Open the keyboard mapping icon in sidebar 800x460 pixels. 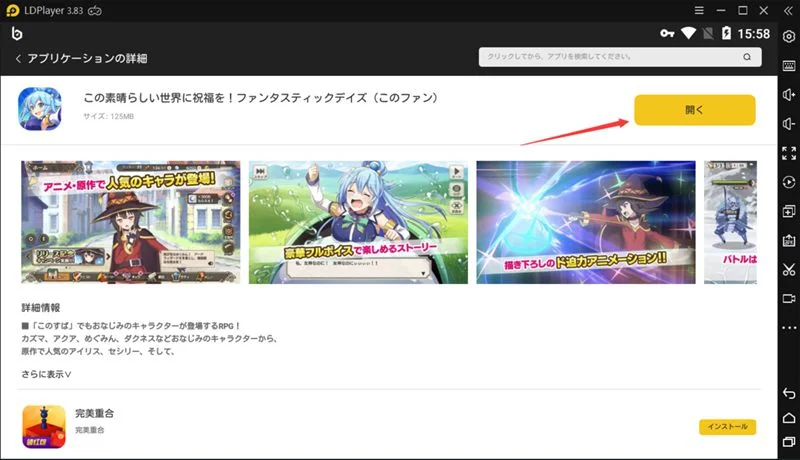[x=789, y=66]
